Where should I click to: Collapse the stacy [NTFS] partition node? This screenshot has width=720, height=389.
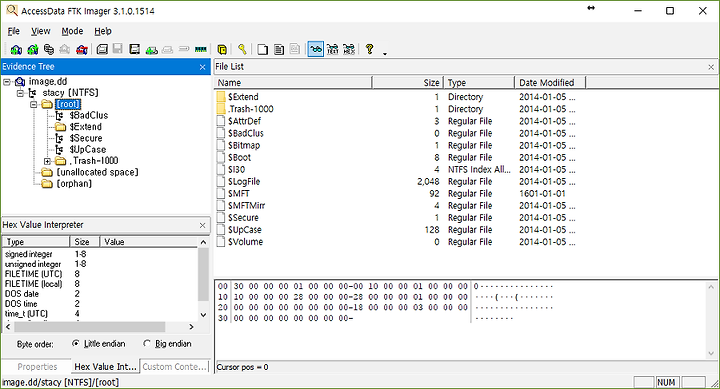20,93
